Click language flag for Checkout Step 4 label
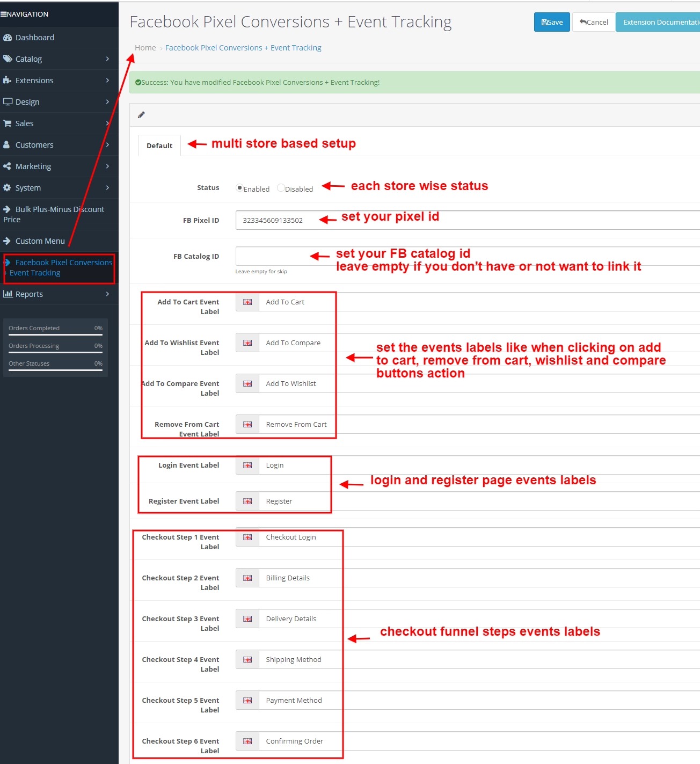The width and height of the screenshot is (700, 764). tap(247, 660)
